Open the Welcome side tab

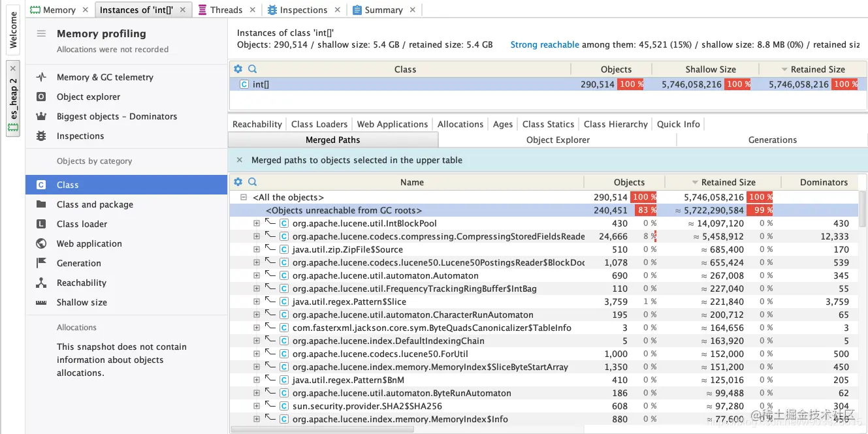pos(13,29)
